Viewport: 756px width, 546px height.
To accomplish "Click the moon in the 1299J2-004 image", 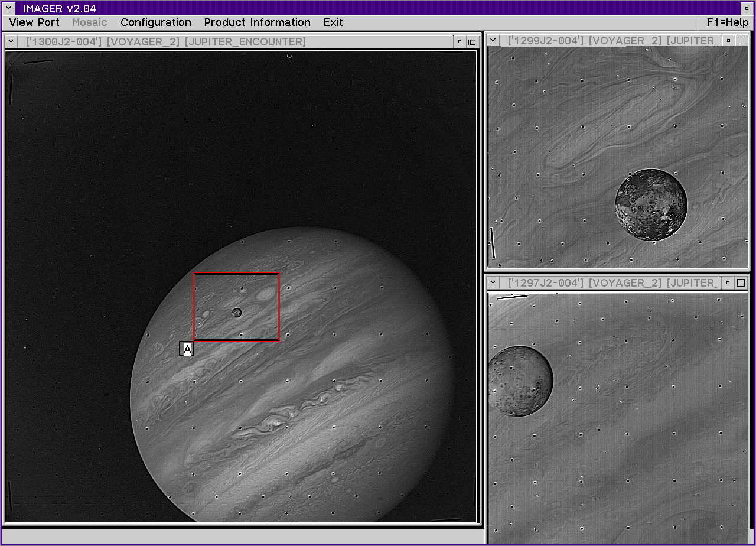I will pos(650,205).
